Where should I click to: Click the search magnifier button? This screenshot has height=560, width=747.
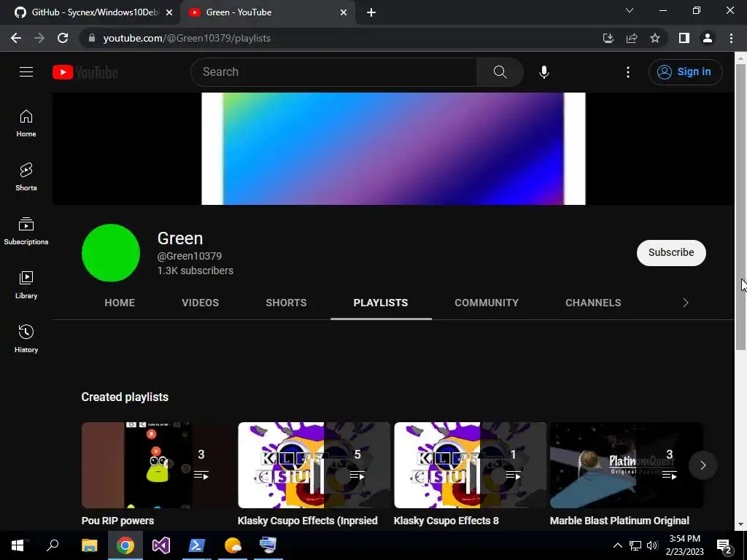tap(500, 72)
